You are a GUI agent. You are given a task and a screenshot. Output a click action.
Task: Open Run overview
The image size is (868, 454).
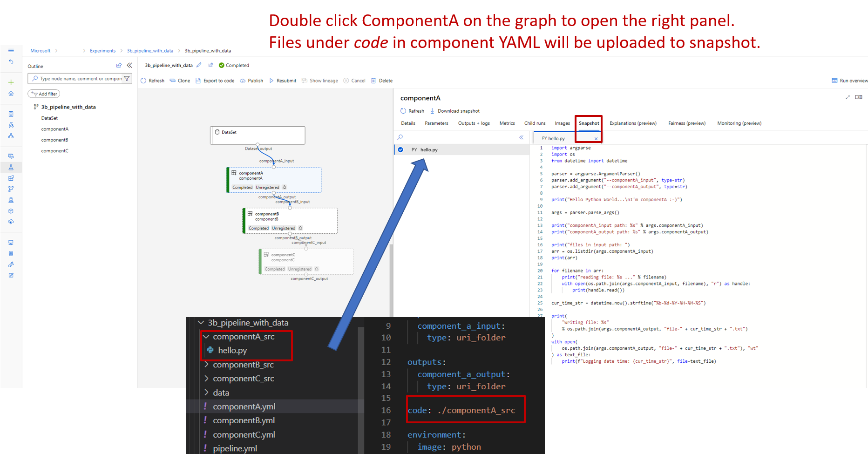click(850, 81)
